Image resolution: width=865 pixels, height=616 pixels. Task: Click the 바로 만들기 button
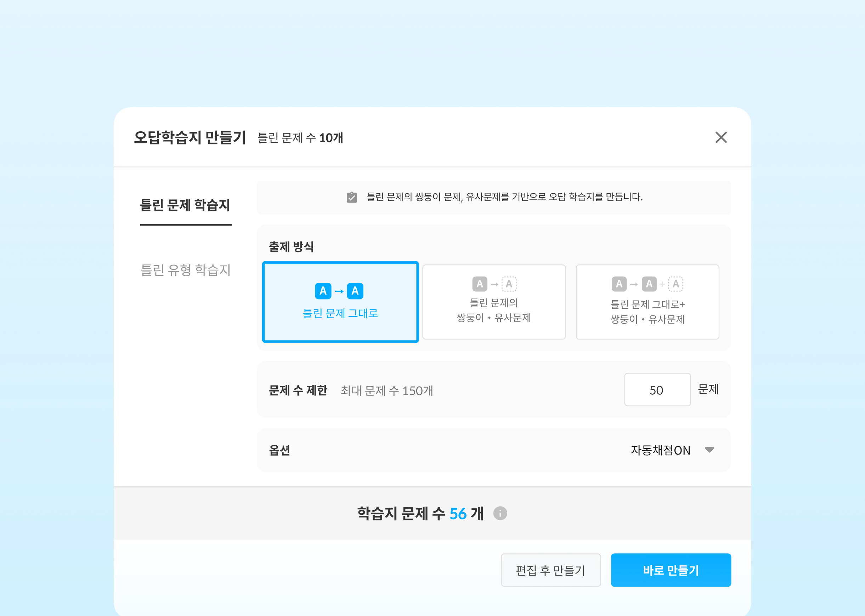click(670, 570)
